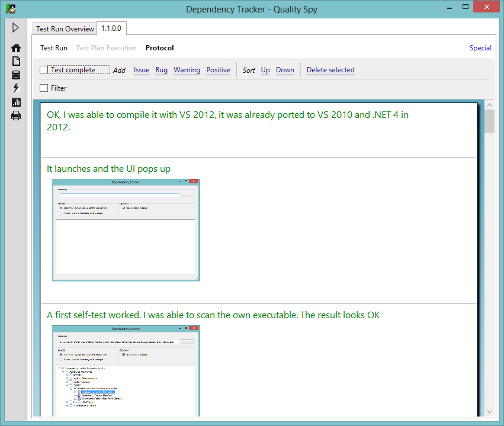This screenshot has width=504, height=426.
Task: Click the document page icon in sidebar
Action: pos(16,61)
